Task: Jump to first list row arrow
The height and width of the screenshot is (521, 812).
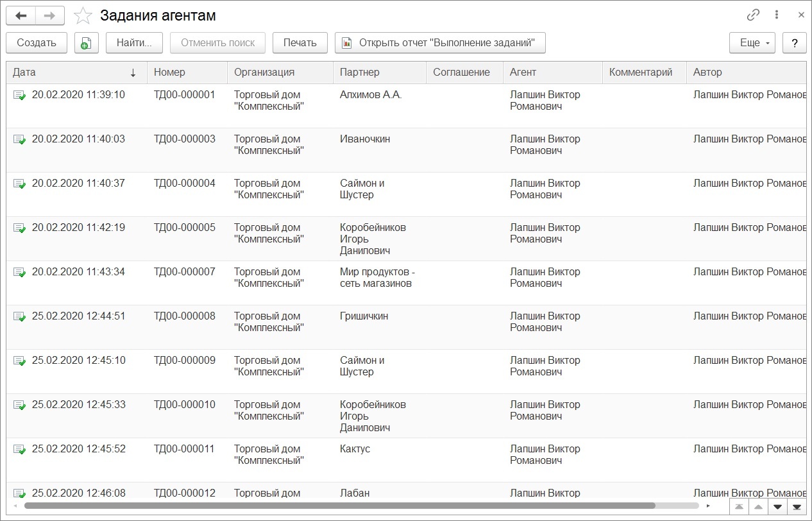Action: click(739, 507)
